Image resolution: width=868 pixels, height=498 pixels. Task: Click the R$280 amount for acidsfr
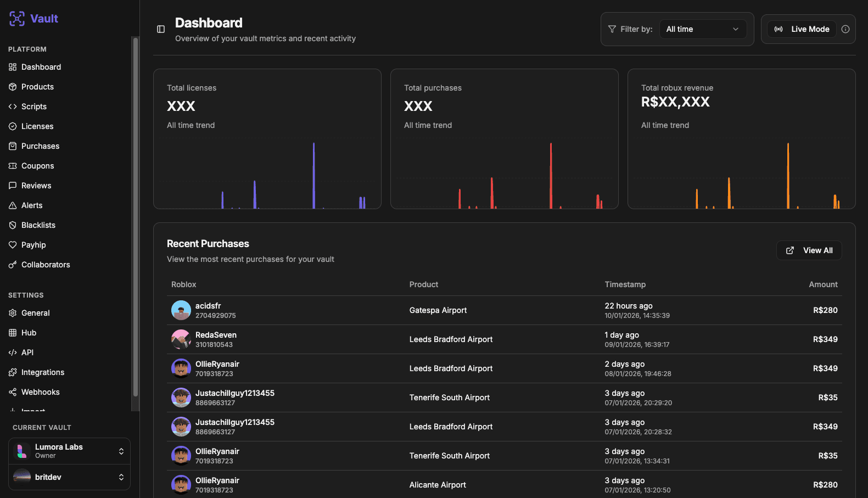tap(825, 310)
